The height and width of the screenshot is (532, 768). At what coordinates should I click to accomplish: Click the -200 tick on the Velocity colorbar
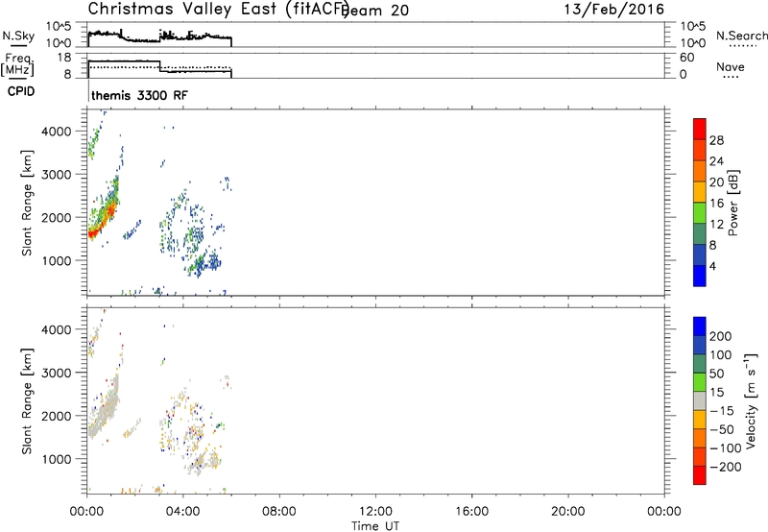[x=726, y=467]
